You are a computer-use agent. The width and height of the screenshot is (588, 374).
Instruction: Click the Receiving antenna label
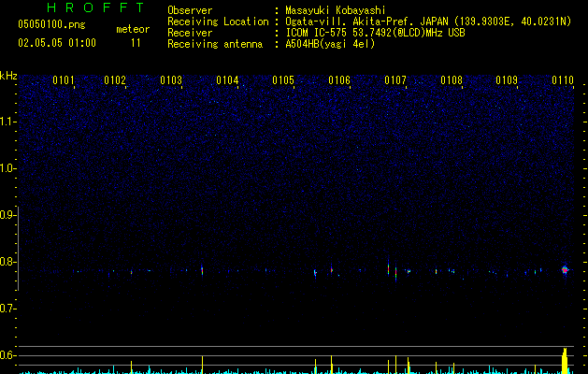coord(215,44)
